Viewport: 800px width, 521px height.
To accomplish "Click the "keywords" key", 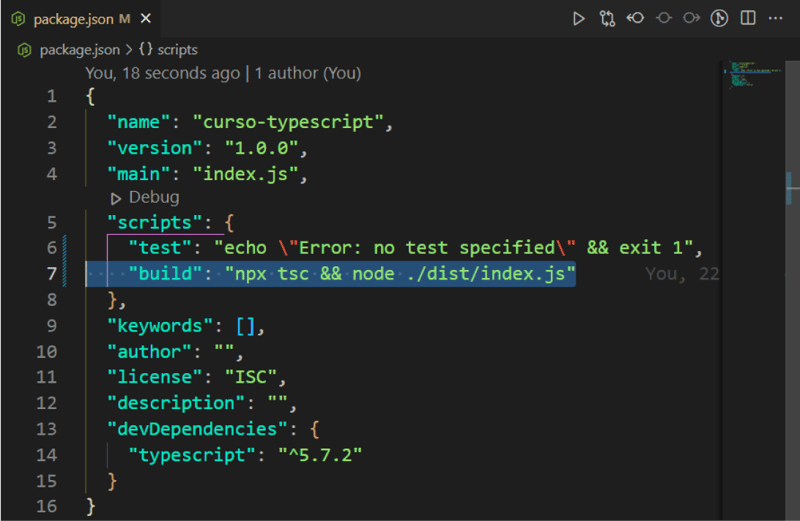I will (x=160, y=326).
